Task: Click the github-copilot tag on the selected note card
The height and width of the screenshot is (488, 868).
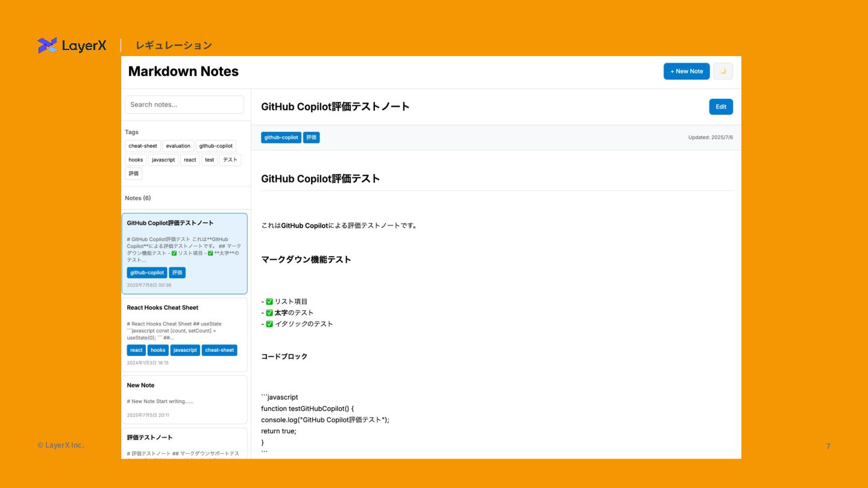Action: [147, 273]
